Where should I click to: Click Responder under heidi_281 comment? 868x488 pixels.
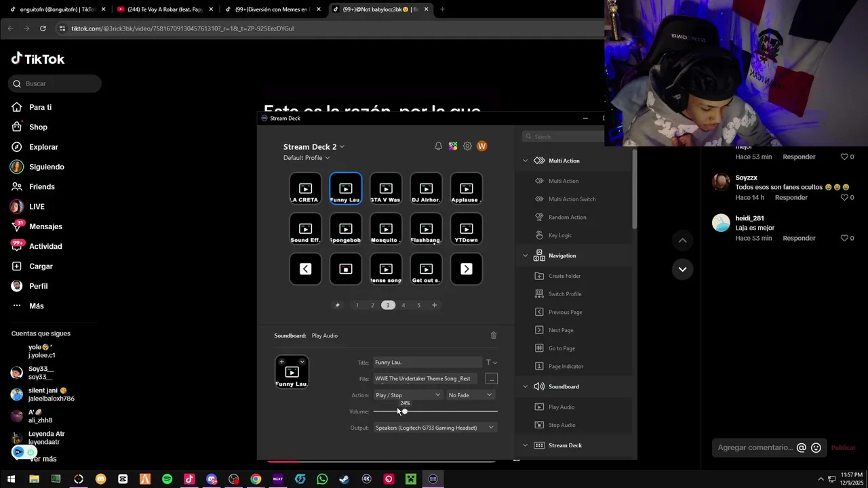pos(799,239)
